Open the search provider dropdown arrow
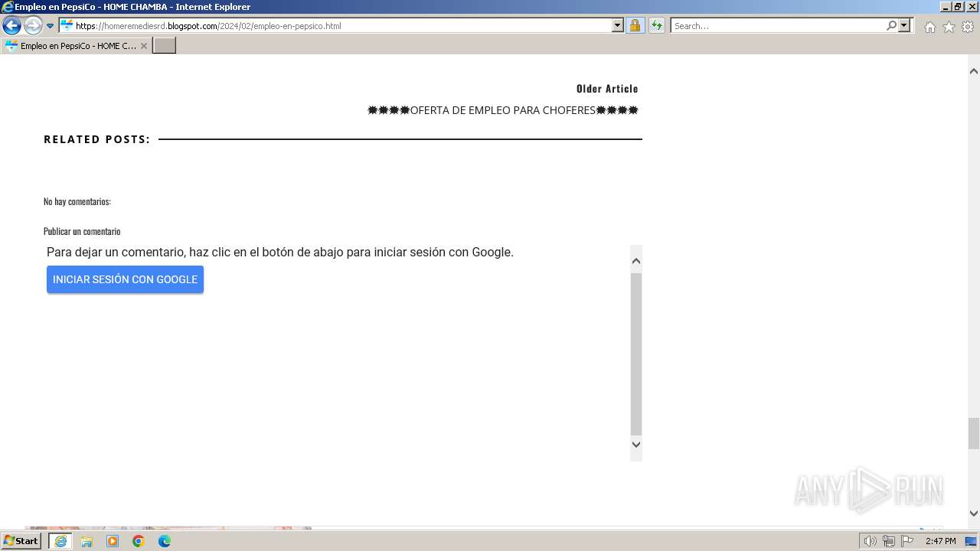This screenshot has width=980, height=551. (904, 25)
